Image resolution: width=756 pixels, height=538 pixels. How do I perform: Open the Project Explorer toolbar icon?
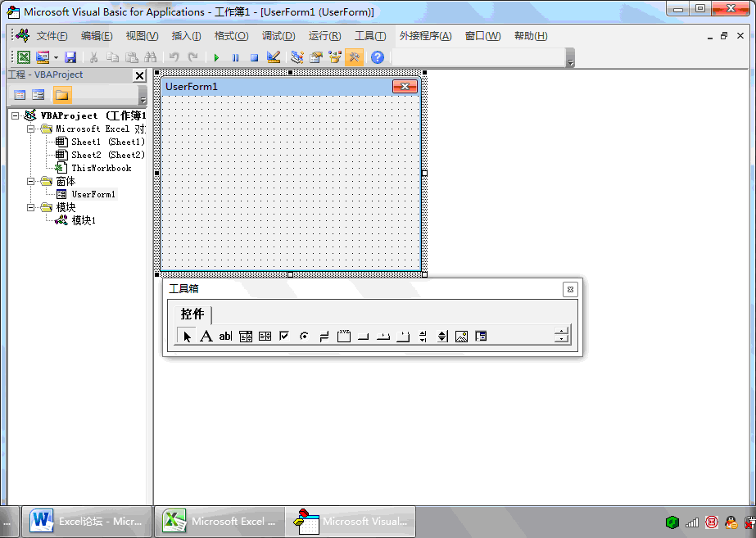(297, 57)
